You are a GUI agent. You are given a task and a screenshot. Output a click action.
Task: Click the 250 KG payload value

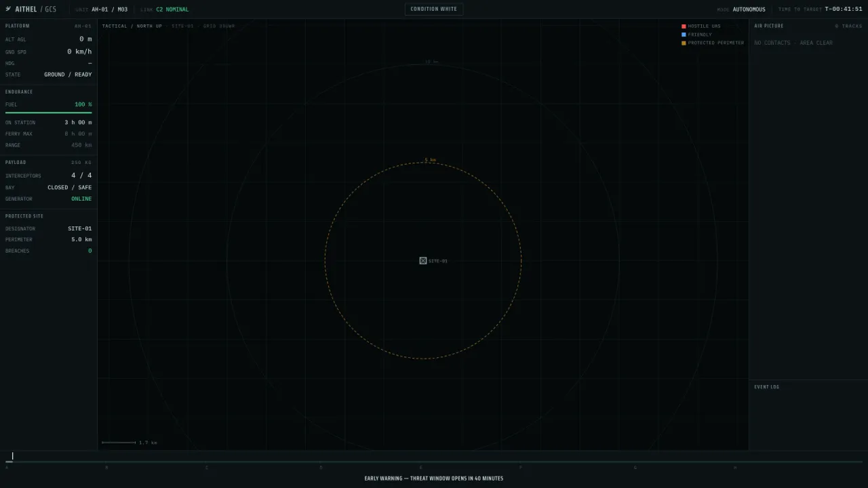pyautogui.click(x=81, y=163)
